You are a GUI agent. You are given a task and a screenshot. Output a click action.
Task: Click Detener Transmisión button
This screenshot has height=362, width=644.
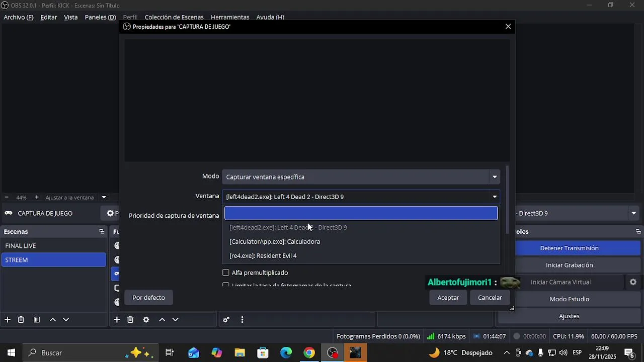pyautogui.click(x=569, y=248)
